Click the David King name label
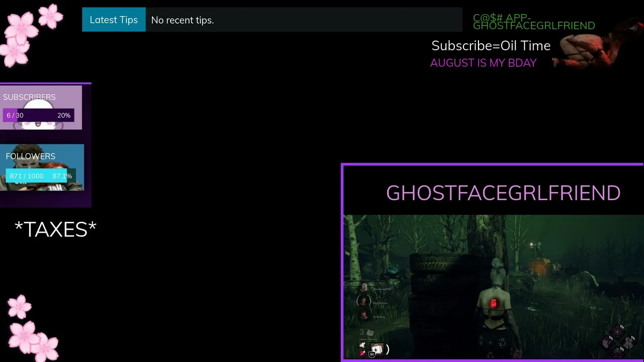 [x=379, y=317]
